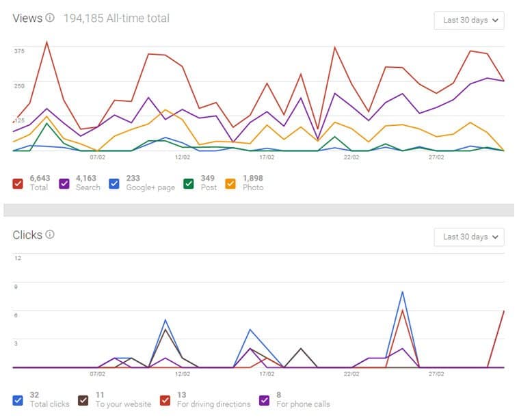519x420 pixels.
Task: Click the 6,643 Total views label
Action: (40, 183)
